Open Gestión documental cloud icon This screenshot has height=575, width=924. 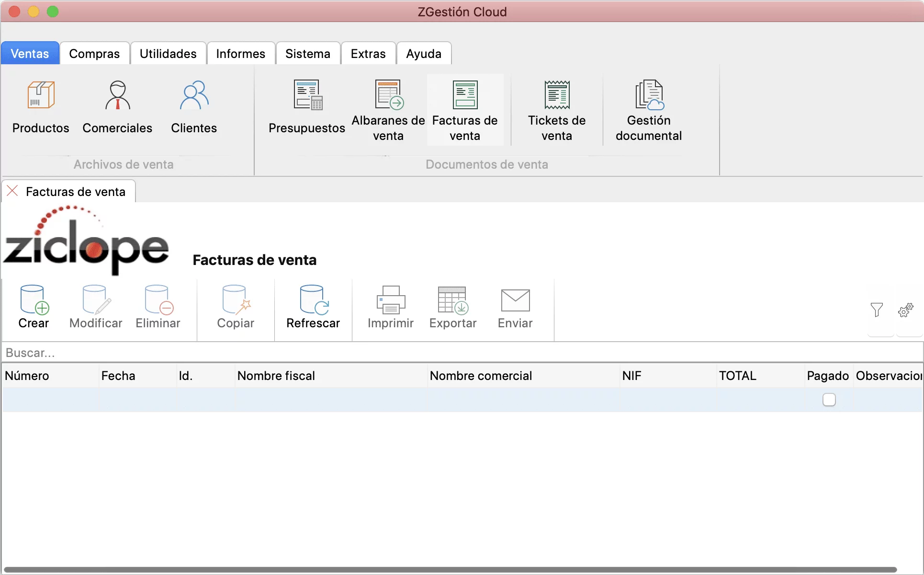[x=649, y=95]
